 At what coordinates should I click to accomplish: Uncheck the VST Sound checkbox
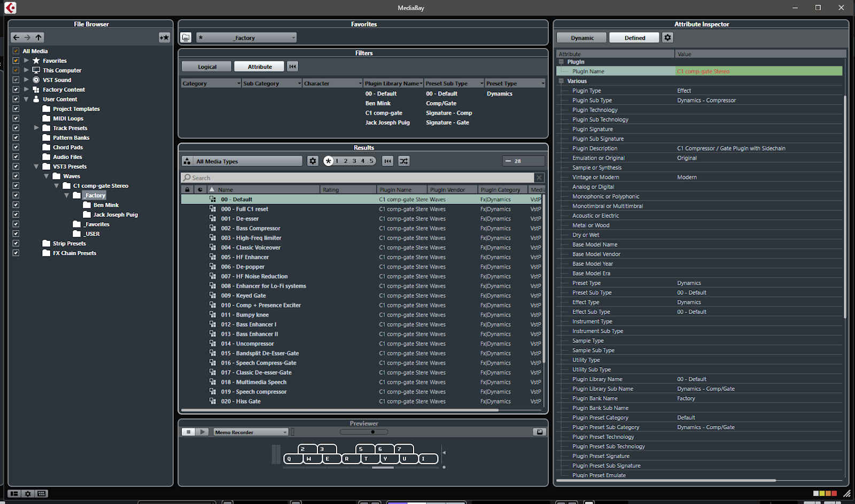click(16, 80)
